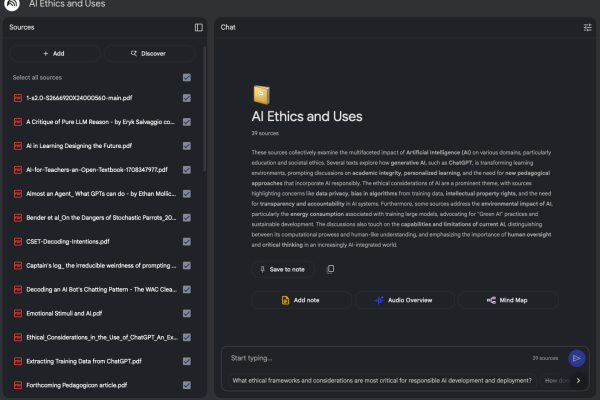Click PDF icon of A Critique of Pure LLM Reason
Image resolution: width=600 pixels, height=400 pixels.
click(x=18, y=122)
